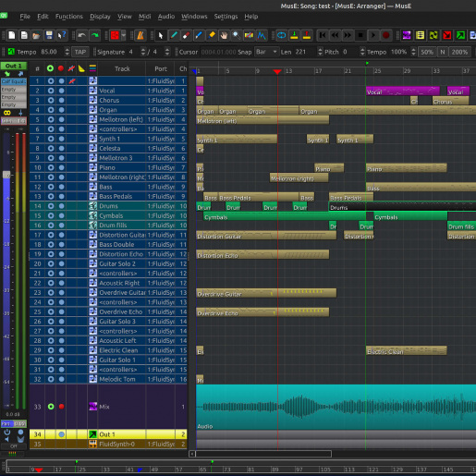
Task: Toggle the metronome icon
Action: (x=140, y=35)
